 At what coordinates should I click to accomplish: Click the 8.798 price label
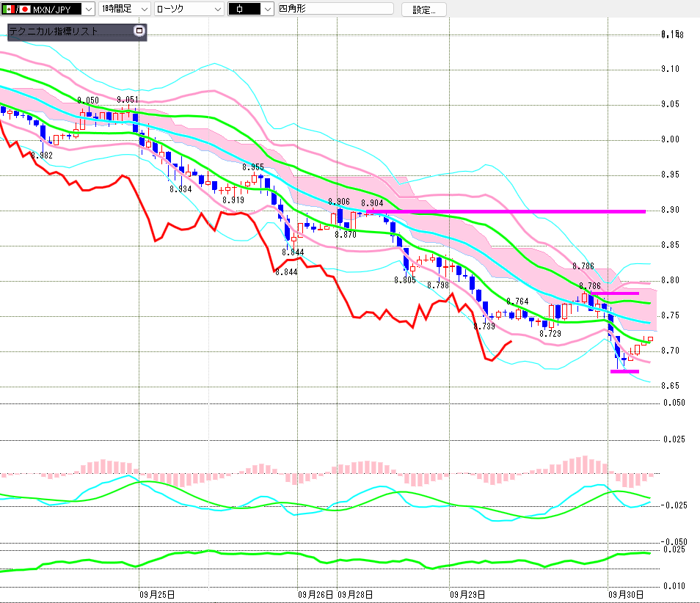[x=438, y=285]
